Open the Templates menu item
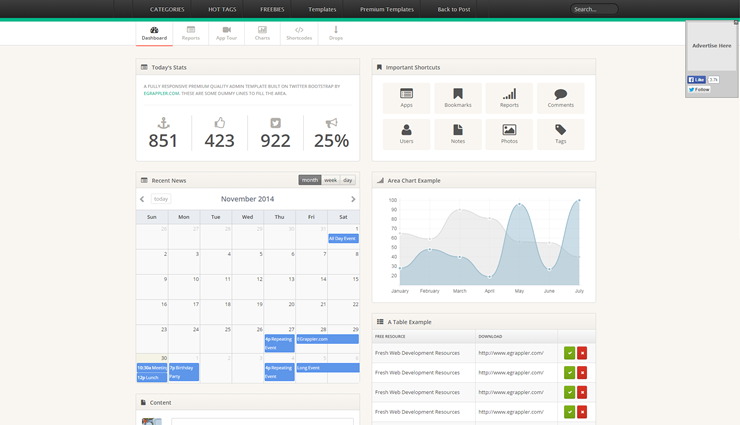This screenshot has height=425, width=740. pos(322,9)
